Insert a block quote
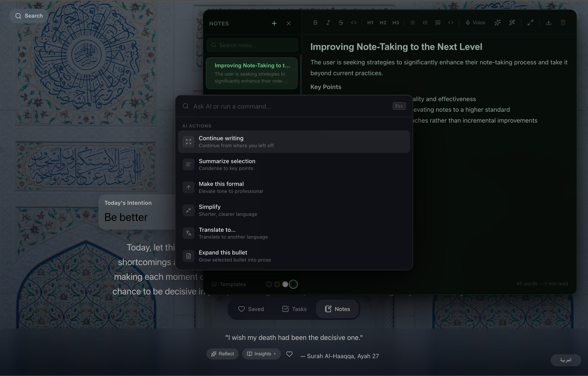The height and width of the screenshot is (376, 588). pyautogui.click(x=438, y=23)
